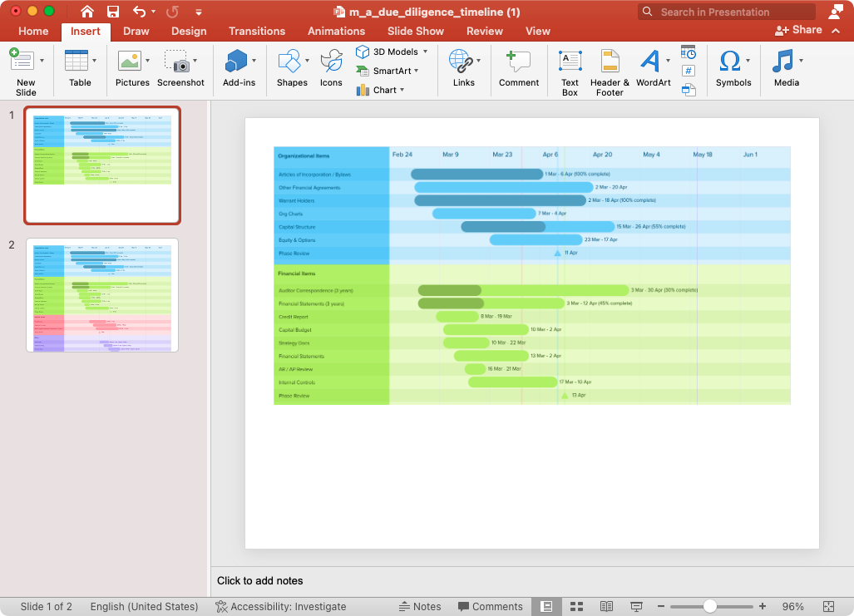Expand the New Slide layout dropdown
Viewport: 854px width, 616px height.
tap(42, 61)
